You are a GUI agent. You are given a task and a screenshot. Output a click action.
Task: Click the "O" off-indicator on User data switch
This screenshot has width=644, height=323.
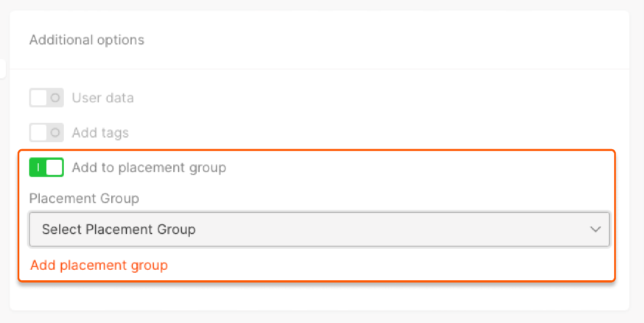(x=56, y=98)
